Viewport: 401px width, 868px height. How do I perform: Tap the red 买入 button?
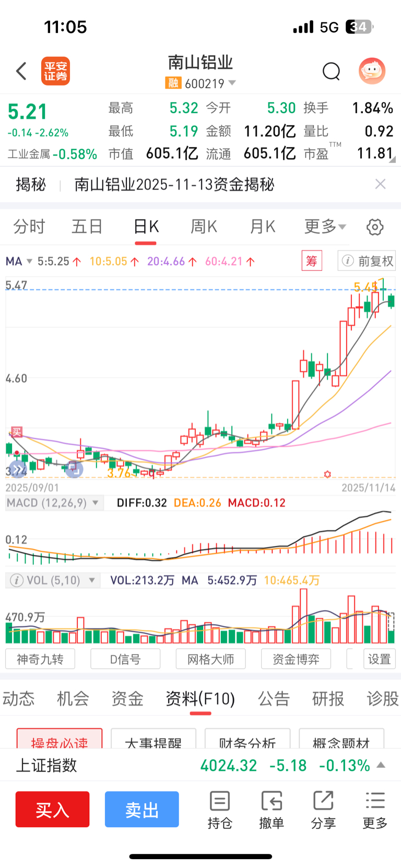(x=52, y=810)
